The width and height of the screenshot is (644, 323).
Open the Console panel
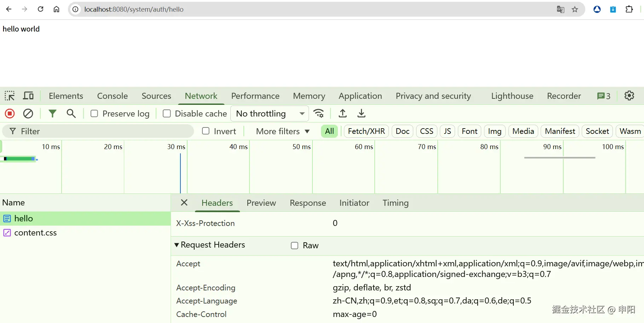coord(113,96)
